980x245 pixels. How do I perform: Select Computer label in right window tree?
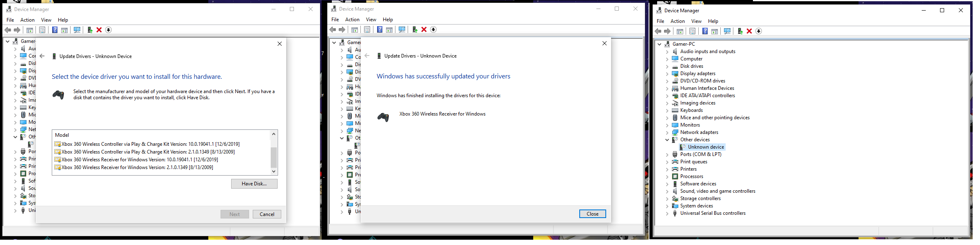(691, 59)
